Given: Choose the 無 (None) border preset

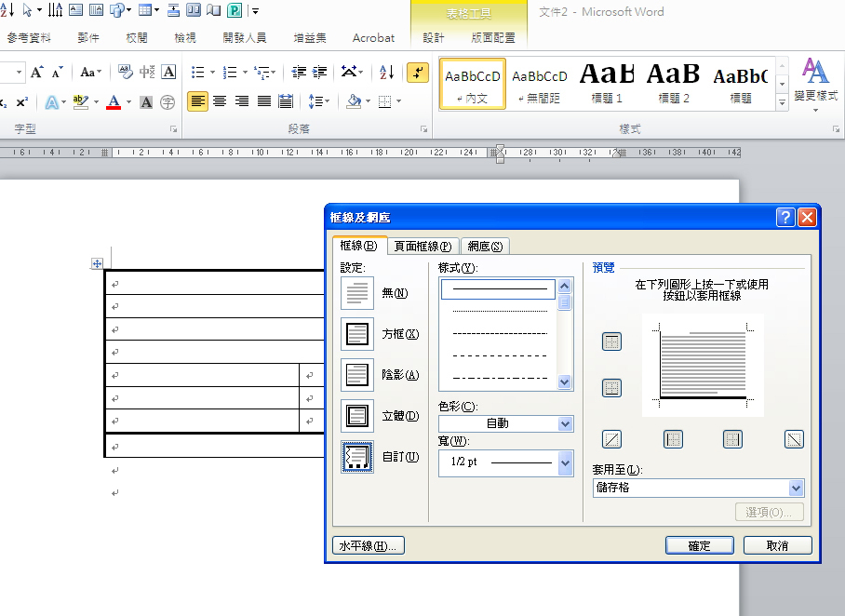Looking at the screenshot, I should 357,293.
